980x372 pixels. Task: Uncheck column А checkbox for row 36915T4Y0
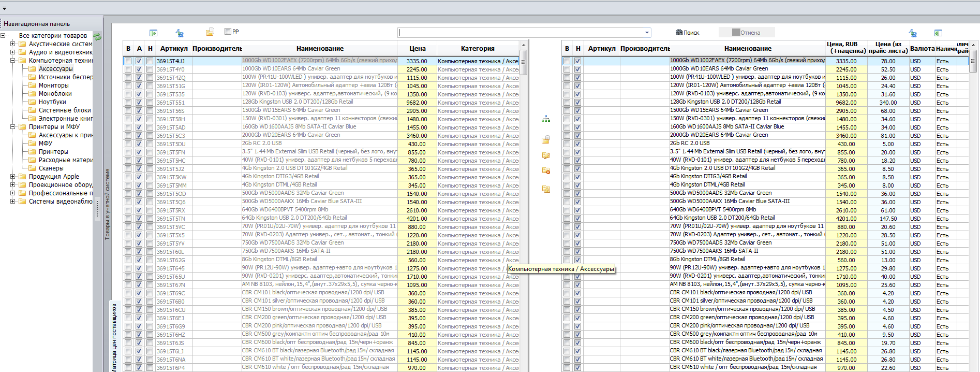click(139, 69)
